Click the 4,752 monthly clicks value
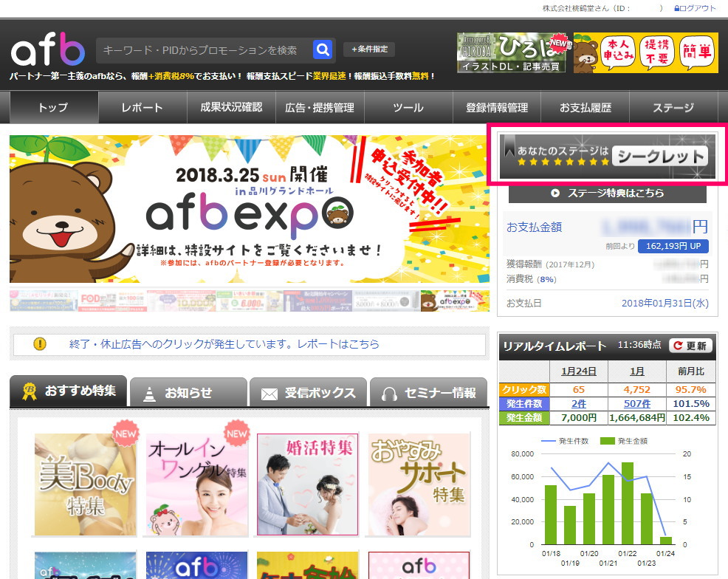728x579 pixels. pos(637,389)
